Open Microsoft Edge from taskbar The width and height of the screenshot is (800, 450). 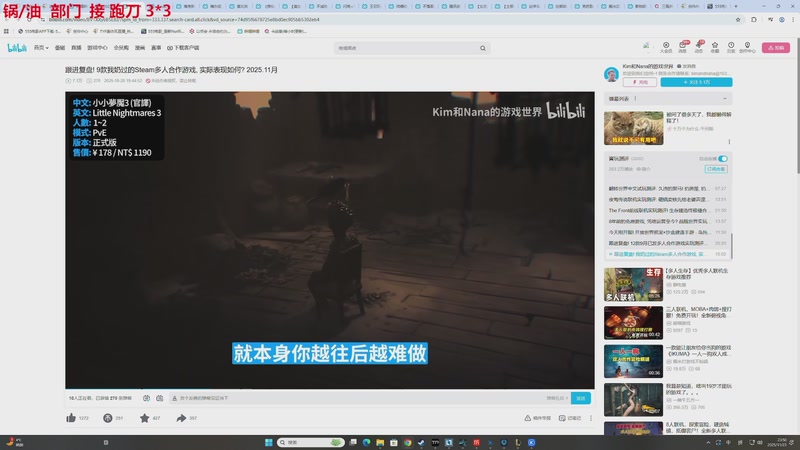tap(366, 442)
